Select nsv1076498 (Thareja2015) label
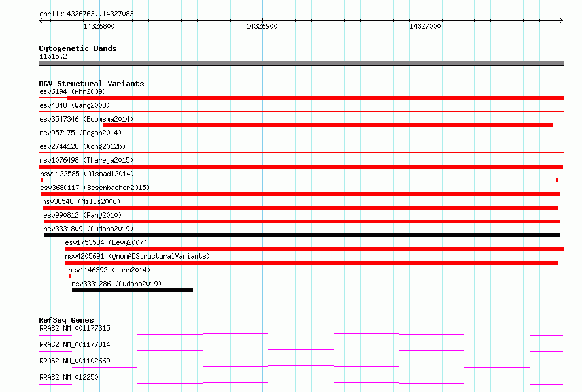The height and width of the screenshot is (392, 582). (x=86, y=160)
